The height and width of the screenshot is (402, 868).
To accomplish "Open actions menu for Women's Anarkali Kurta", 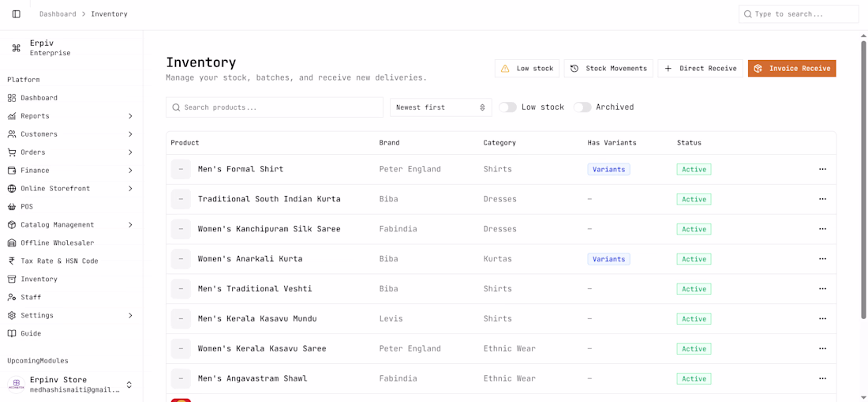I will pyautogui.click(x=822, y=259).
